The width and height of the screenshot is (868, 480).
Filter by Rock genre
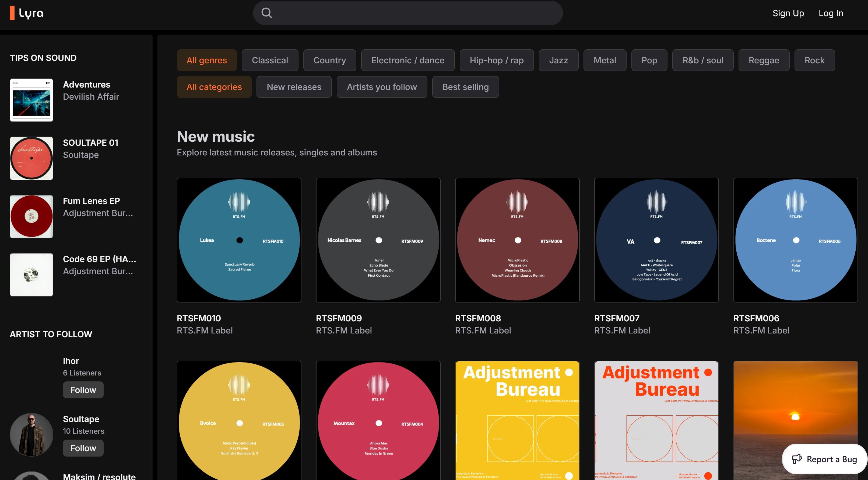click(814, 60)
